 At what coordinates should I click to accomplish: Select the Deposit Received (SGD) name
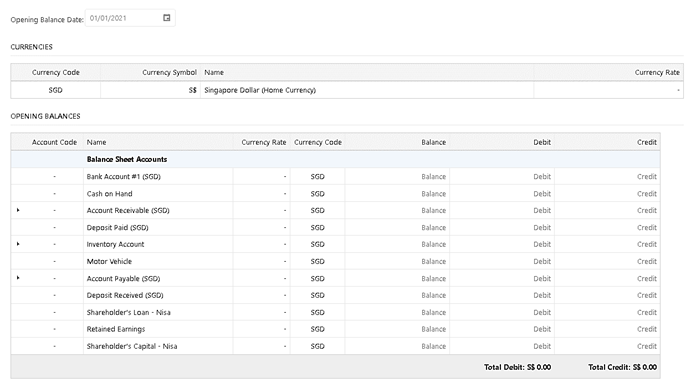click(x=125, y=295)
